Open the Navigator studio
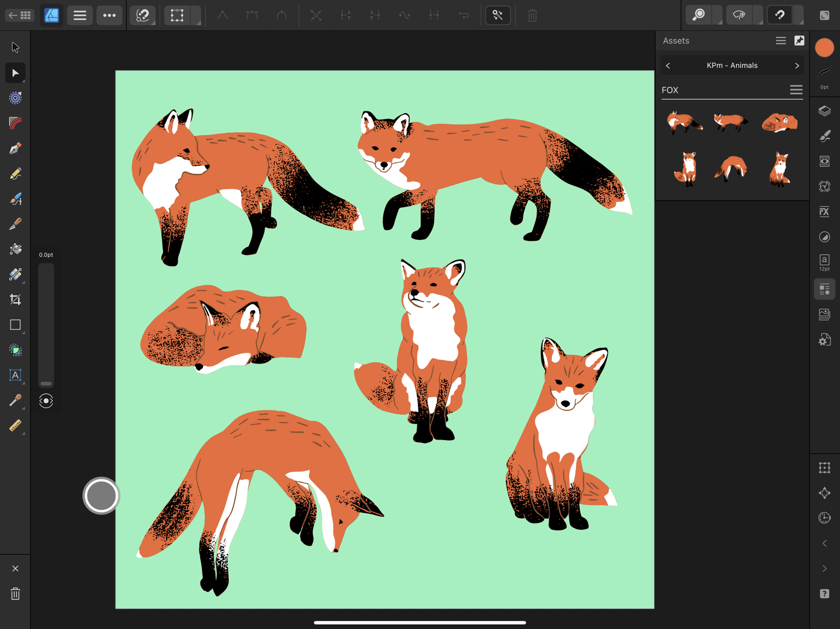 pyautogui.click(x=824, y=493)
